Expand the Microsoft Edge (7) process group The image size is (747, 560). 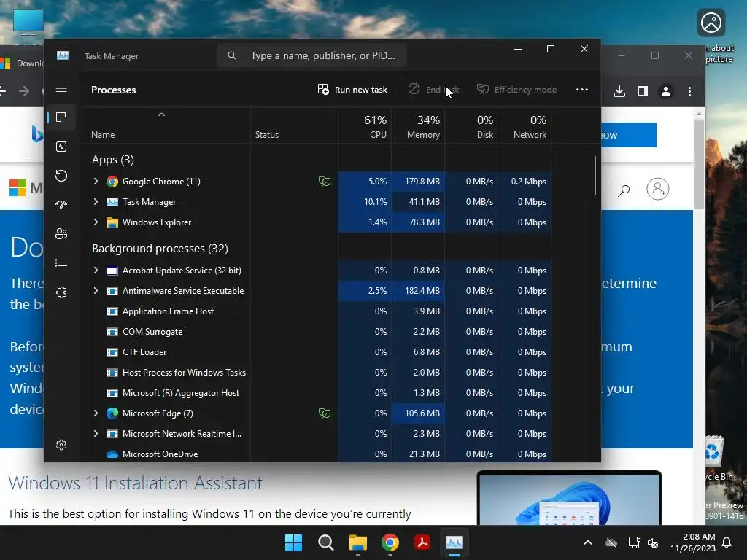click(96, 413)
